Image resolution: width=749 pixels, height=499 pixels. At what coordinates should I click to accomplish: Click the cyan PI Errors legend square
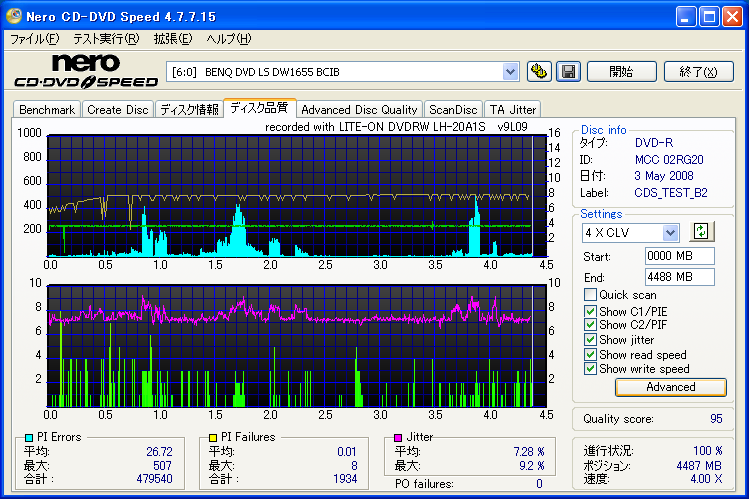click(29, 437)
